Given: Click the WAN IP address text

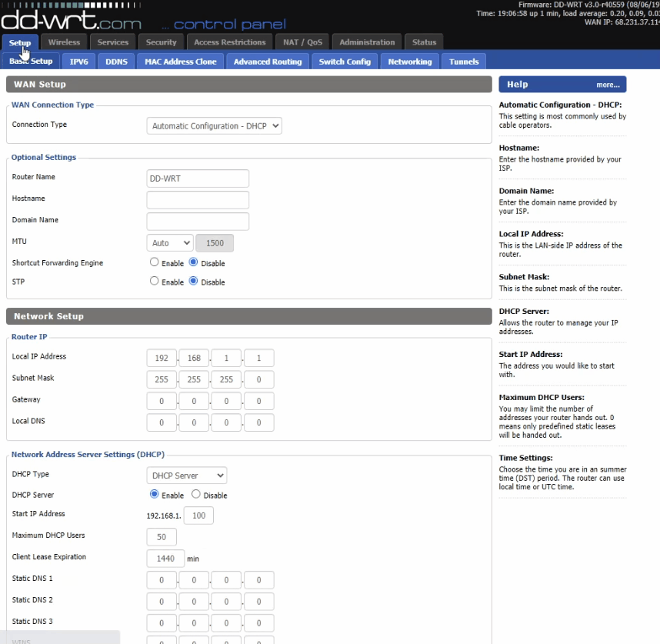Looking at the screenshot, I should point(622,22).
